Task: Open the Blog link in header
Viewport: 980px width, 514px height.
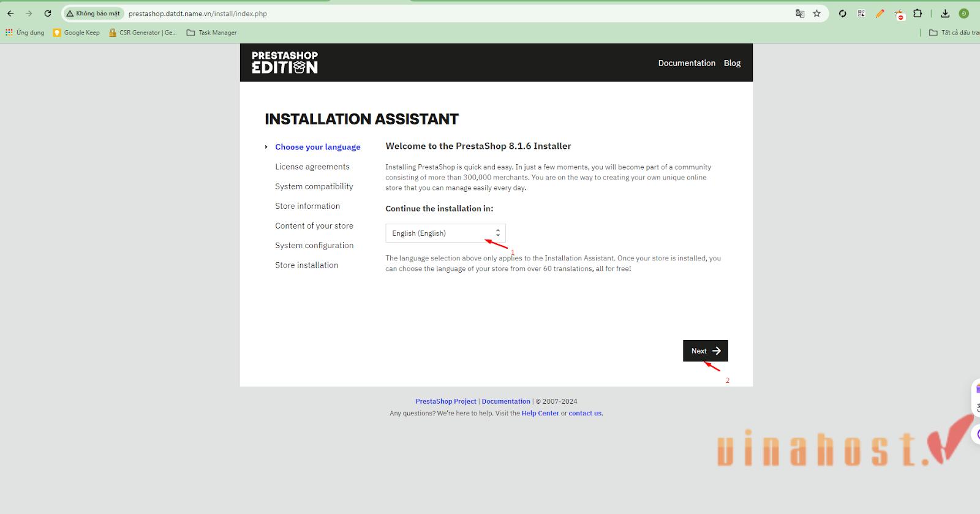Action: point(732,63)
